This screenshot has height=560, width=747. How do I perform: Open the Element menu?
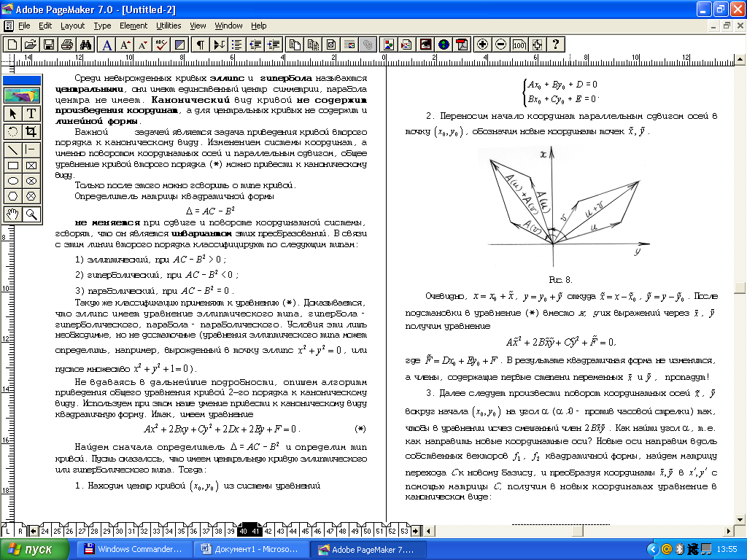[x=133, y=26]
